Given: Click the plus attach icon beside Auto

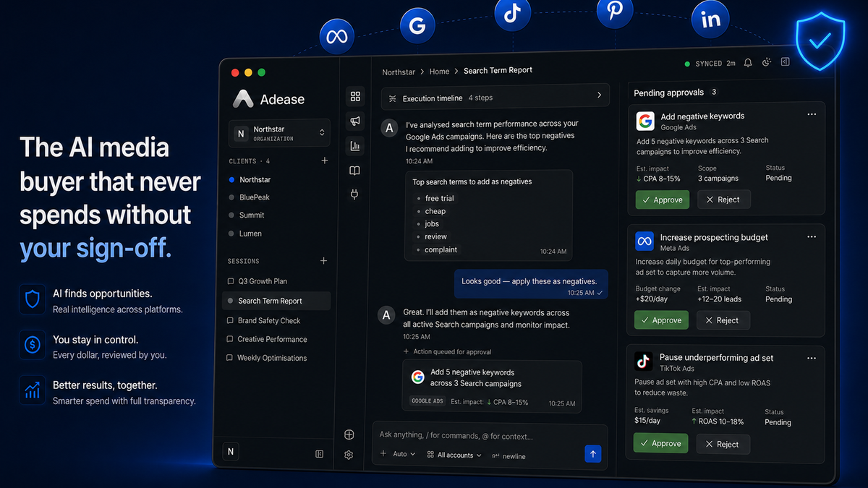Looking at the screenshot, I should coord(383,454).
